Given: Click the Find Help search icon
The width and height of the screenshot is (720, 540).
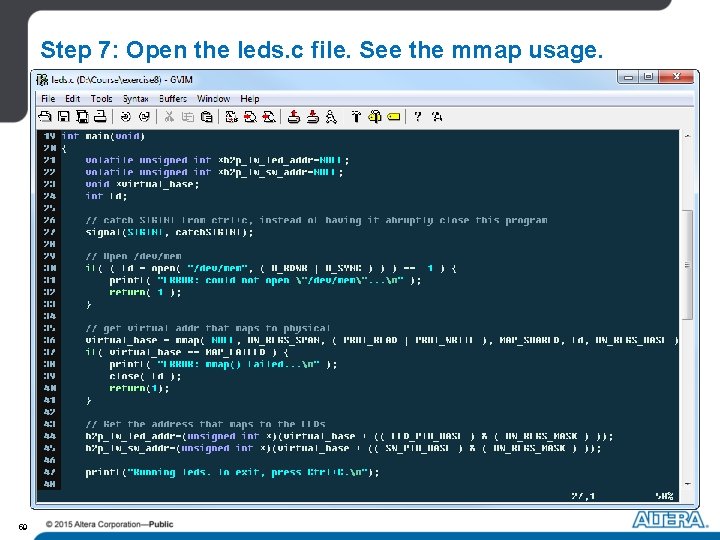Looking at the screenshot, I should coord(437,117).
